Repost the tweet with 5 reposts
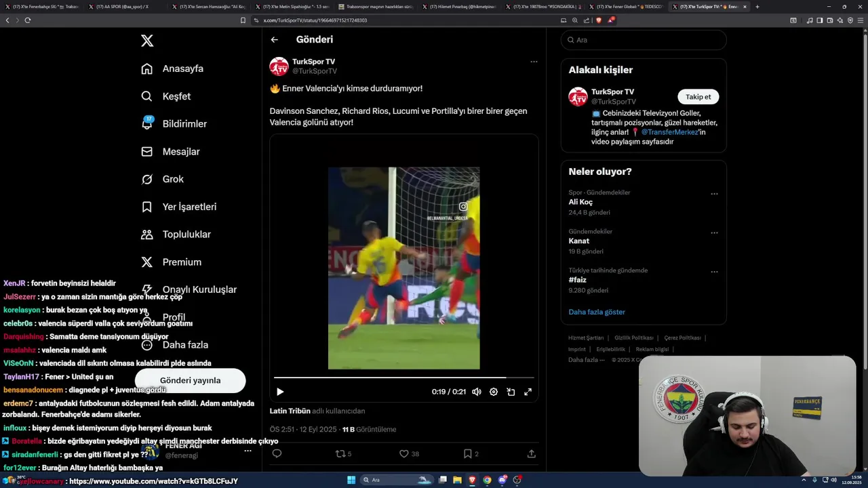 click(344, 454)
